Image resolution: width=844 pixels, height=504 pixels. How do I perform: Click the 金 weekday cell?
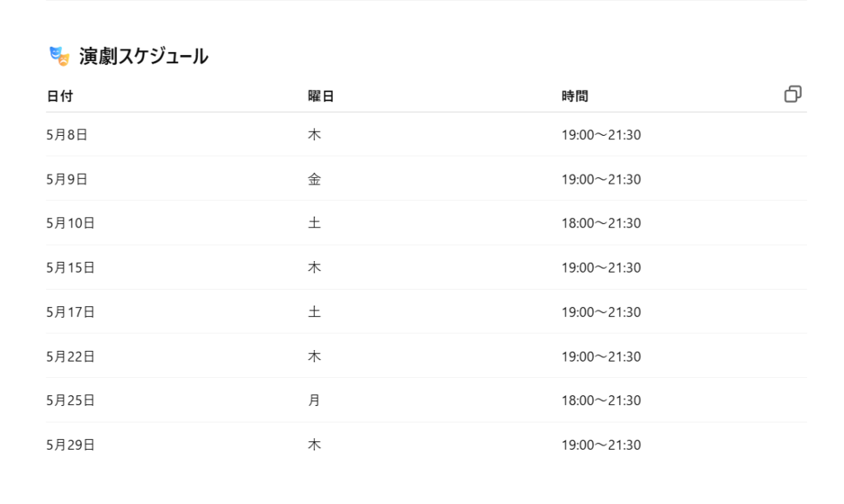coord(314,179)
